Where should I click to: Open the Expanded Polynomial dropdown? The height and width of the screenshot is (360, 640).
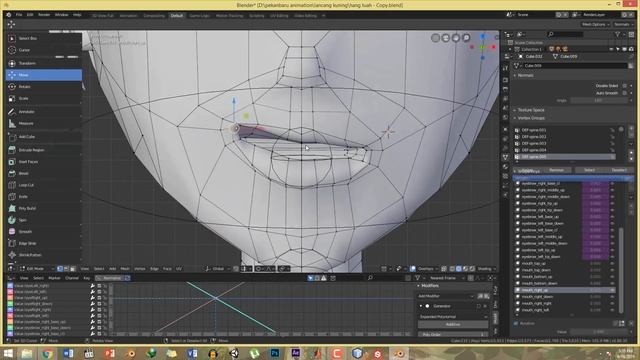453,317
